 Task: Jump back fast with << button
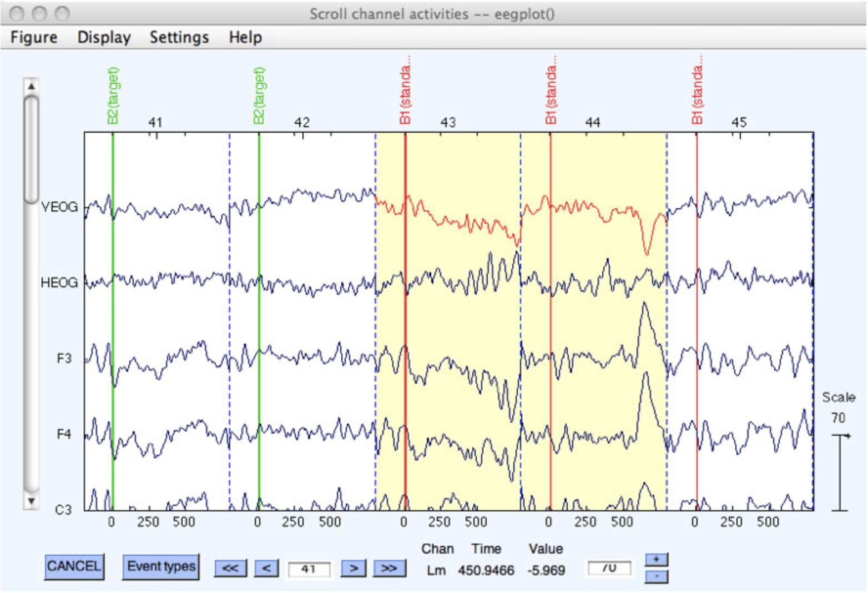click(230, 569)
